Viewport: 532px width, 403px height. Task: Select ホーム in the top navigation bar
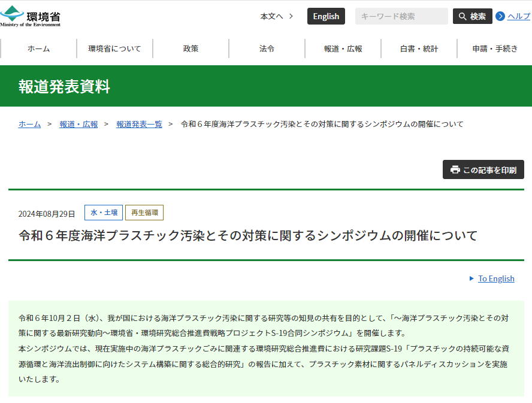pyautogui.click(x=38, y=48)
